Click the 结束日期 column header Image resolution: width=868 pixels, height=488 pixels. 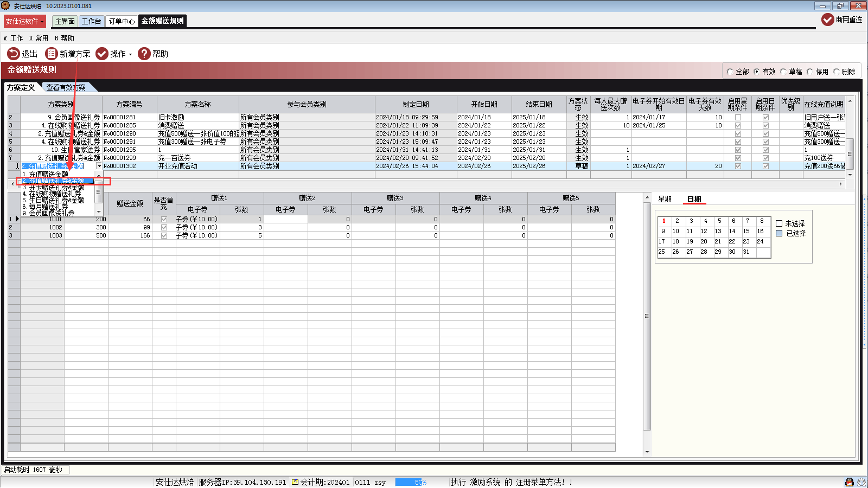pyautogui.click(x=539, y=104)
